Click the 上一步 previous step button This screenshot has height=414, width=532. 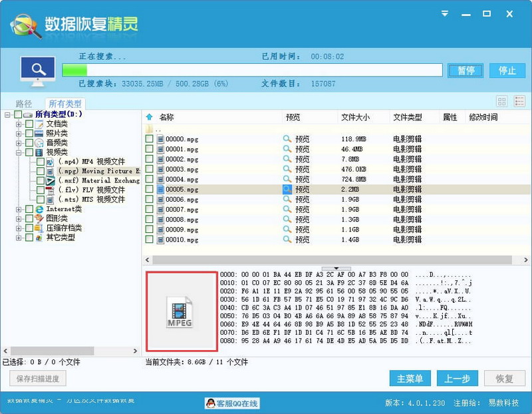(457, 378)
